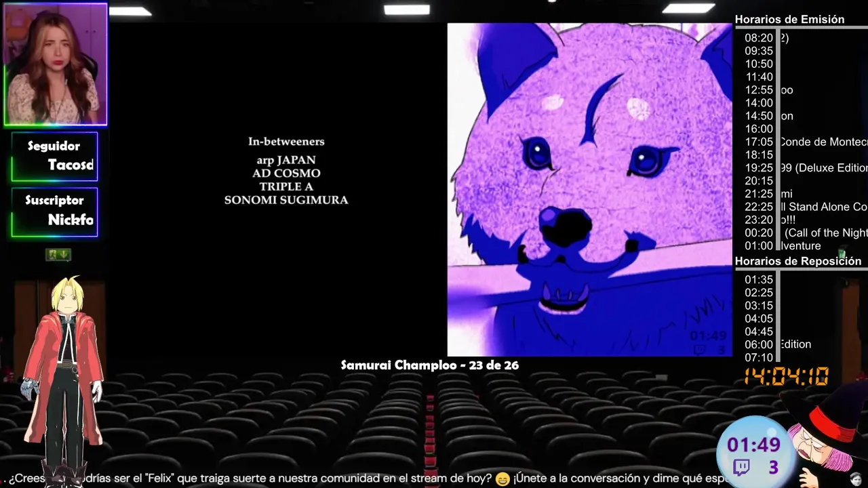Screen dimensions: 868x488
Task: Click the latest subscriber name Nickfo
Action: (71, 220)
